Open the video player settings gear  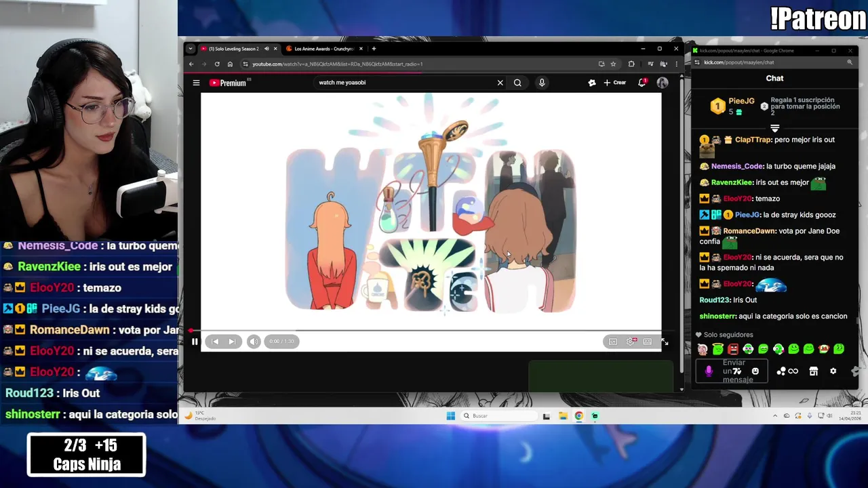tap(631, 342)
